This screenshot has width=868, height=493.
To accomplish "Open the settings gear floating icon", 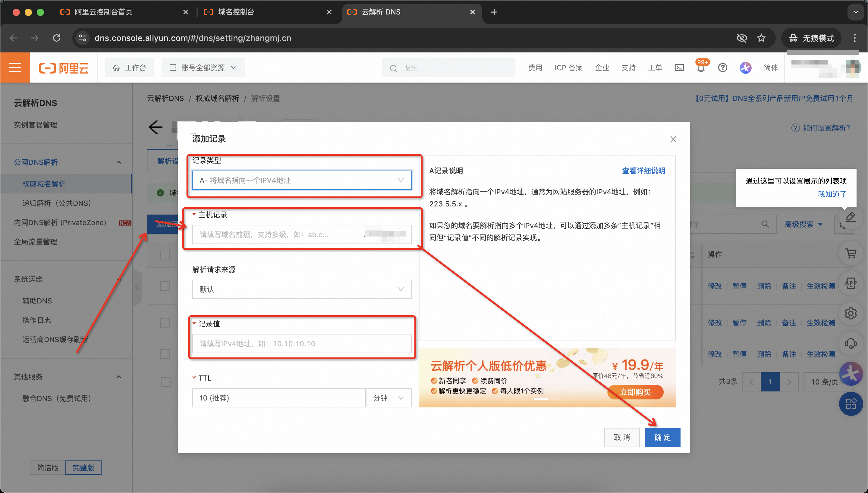I will click(851, 313).
